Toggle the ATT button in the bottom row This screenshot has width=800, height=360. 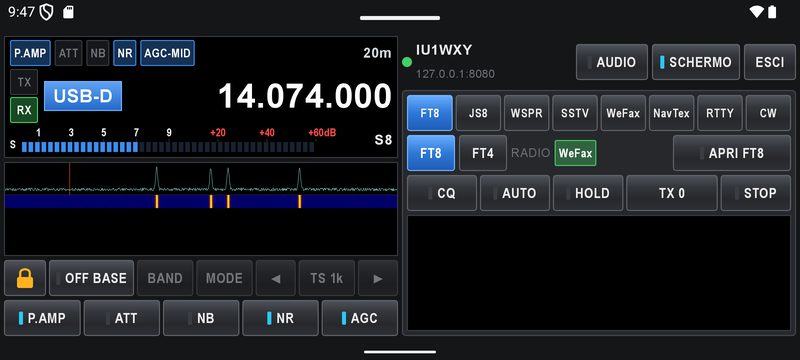122,318
